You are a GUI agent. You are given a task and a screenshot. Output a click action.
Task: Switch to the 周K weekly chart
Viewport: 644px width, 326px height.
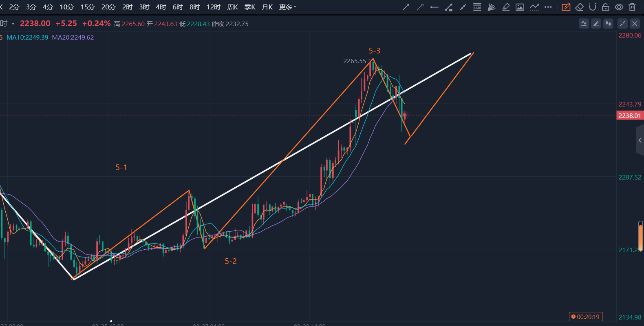[232, 7]
